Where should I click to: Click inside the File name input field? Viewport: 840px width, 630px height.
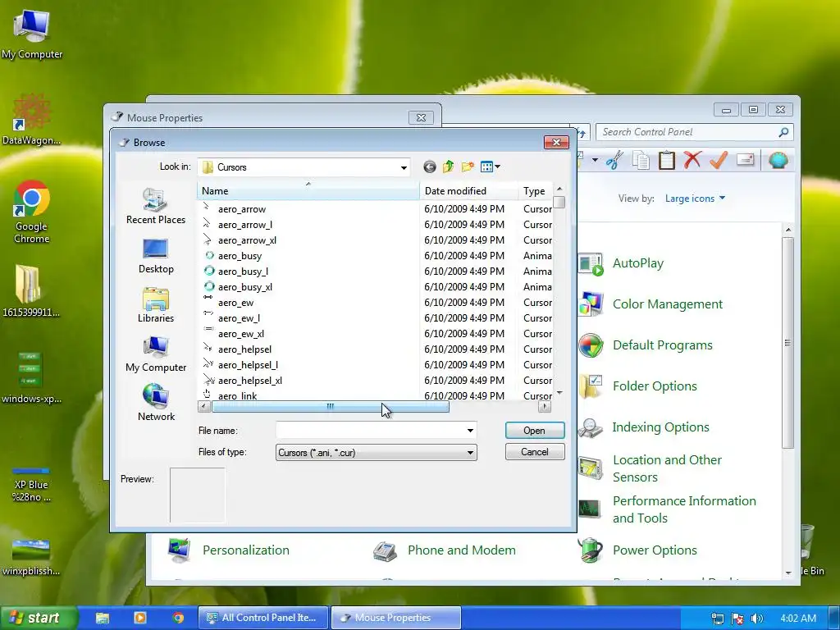click(371, 430)
